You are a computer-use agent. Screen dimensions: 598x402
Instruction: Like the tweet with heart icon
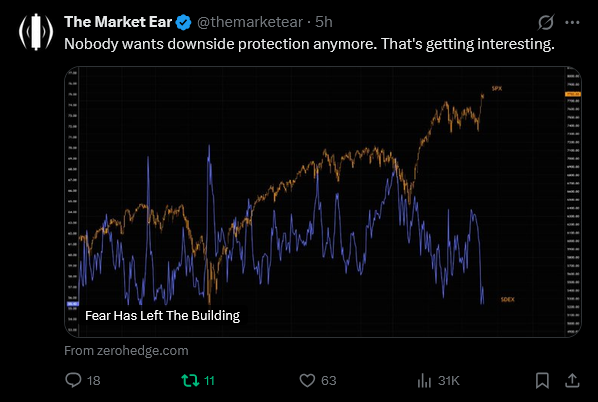[x=307, y=380]
